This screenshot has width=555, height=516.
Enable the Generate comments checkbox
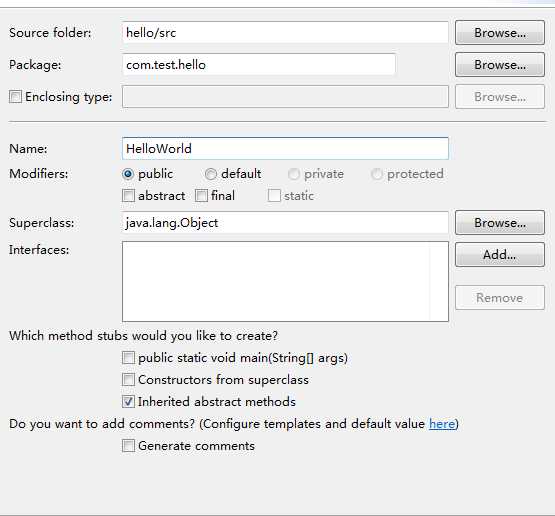point(128,446)
